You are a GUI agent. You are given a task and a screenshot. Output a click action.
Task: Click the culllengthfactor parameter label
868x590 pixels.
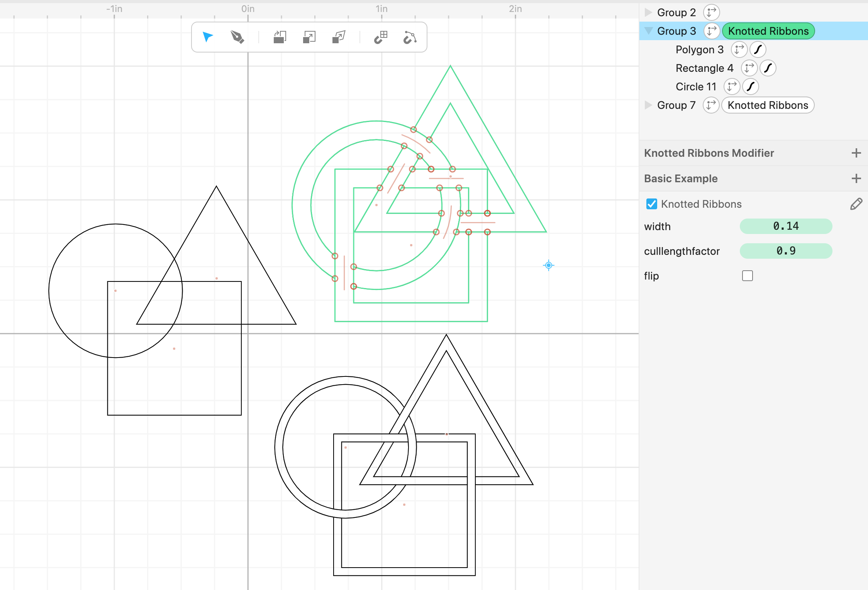click(682, 251)
